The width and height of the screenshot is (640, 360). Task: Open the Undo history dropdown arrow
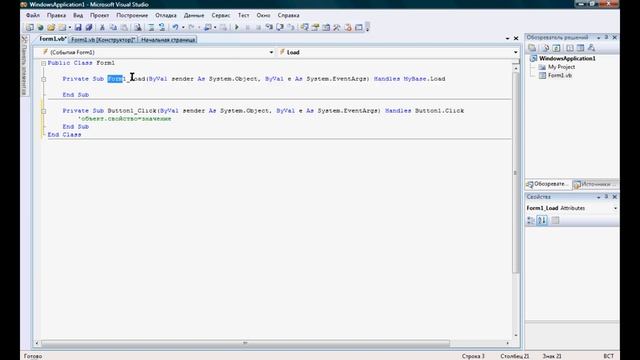(x=183, y=27)
